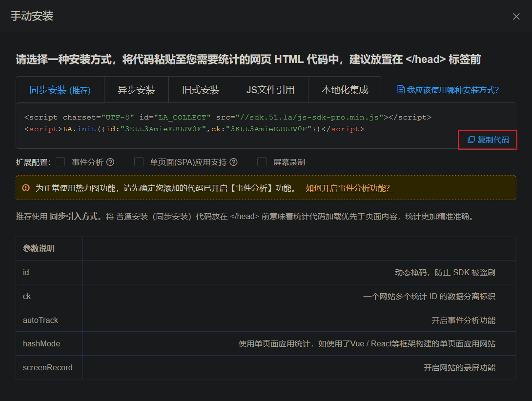Click the help icon next to 事件分析
Viewport: 532px width, 401px height.
[110, 162]
